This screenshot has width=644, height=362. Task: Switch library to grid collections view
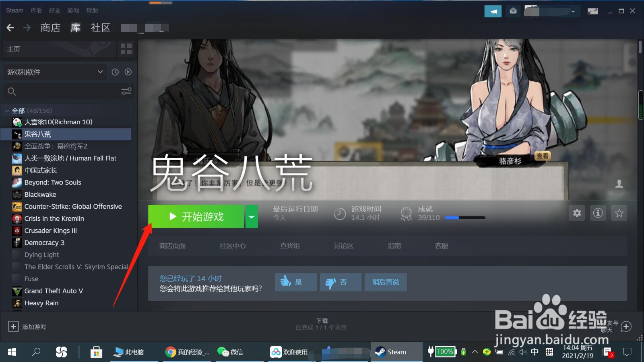(x=126, y=49)
